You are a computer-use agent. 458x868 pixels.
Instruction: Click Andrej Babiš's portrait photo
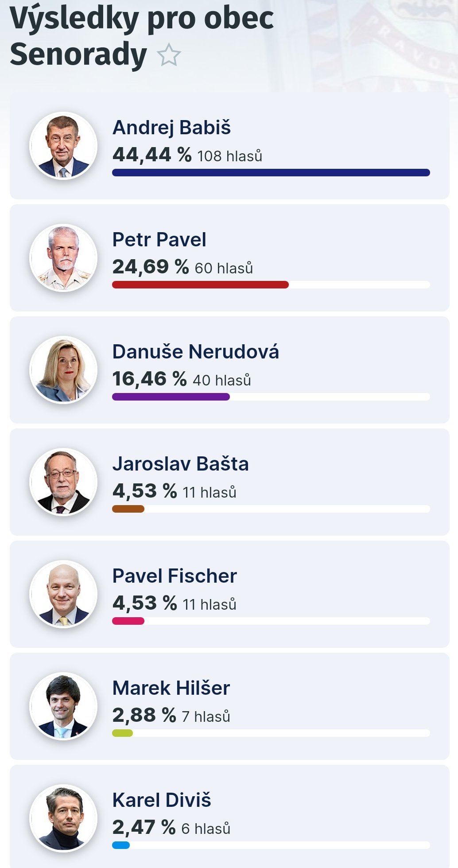pos(63,146)
